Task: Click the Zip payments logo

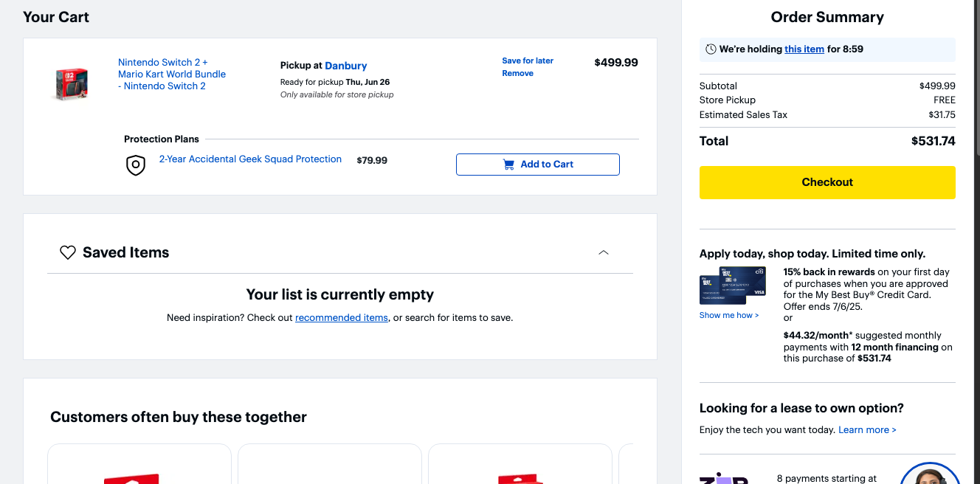Action: point(724,478)
